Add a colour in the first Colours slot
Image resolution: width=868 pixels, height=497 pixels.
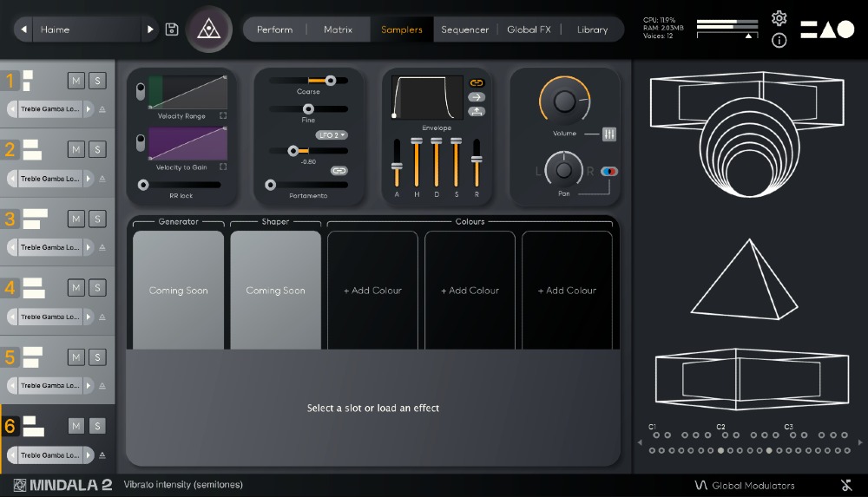[372, 291]
